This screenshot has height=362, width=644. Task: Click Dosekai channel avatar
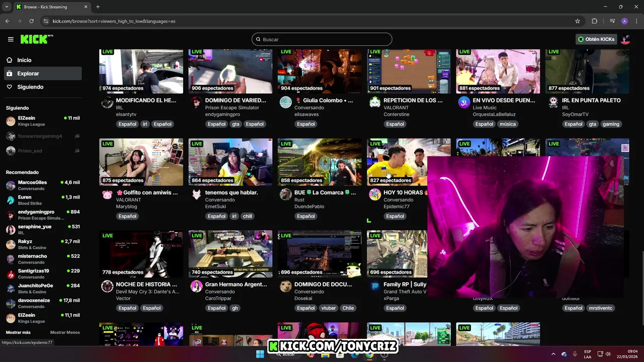click(286, 287)
